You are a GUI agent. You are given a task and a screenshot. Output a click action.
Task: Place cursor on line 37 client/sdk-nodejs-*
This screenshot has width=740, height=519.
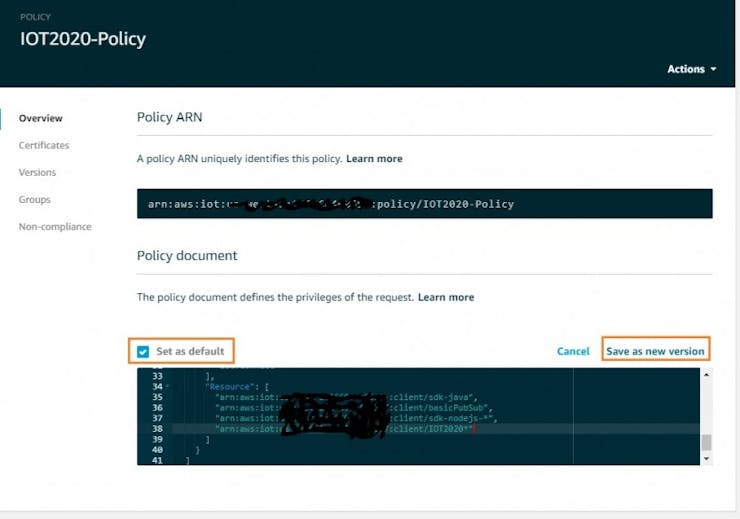445,418
